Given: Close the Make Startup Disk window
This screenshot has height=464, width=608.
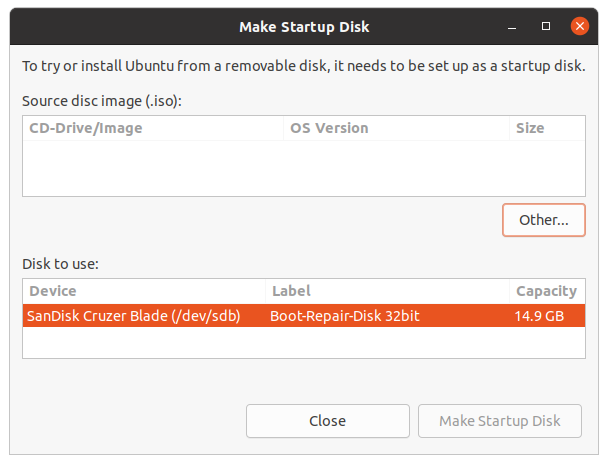Looking at the screenshot, I should click(579, 25).
